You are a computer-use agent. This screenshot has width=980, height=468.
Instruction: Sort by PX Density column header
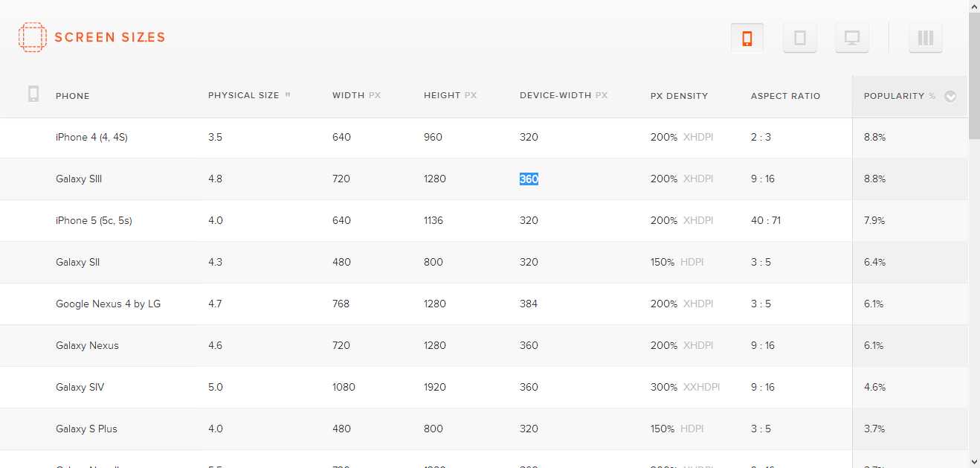pos(679,96)
